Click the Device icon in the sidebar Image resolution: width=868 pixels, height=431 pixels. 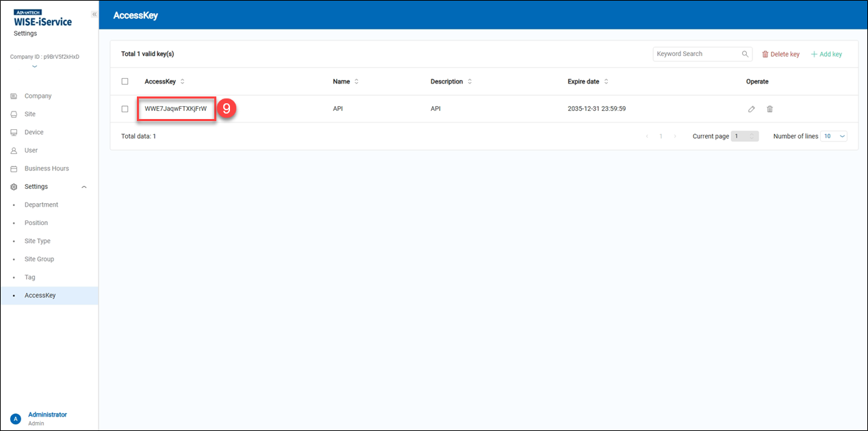(x=14, y=132)
